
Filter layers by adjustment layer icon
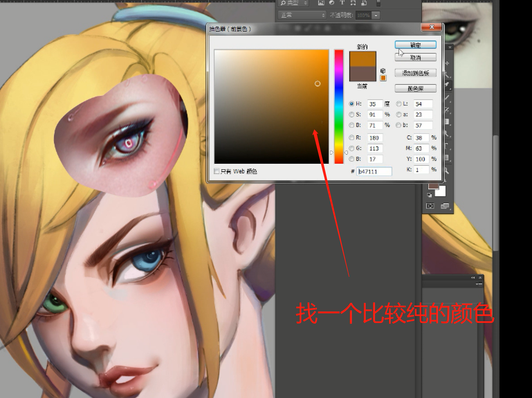tap(332, 3)
